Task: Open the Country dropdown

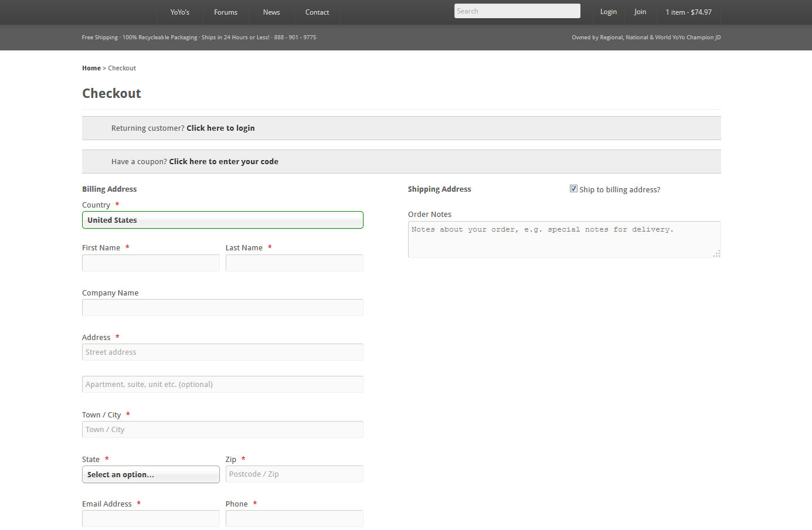Action: click(x=222, y=220)
